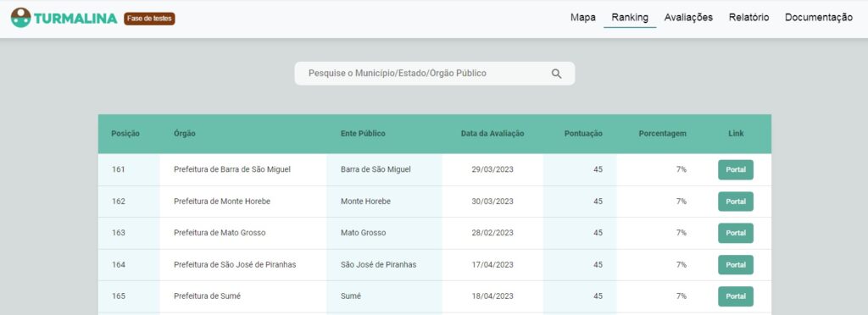Click position number 165
The image size is (868, 315).
(119, 296)
